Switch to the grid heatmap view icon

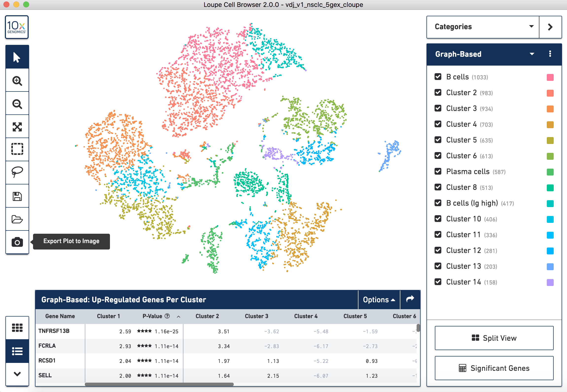click(17, 328)
